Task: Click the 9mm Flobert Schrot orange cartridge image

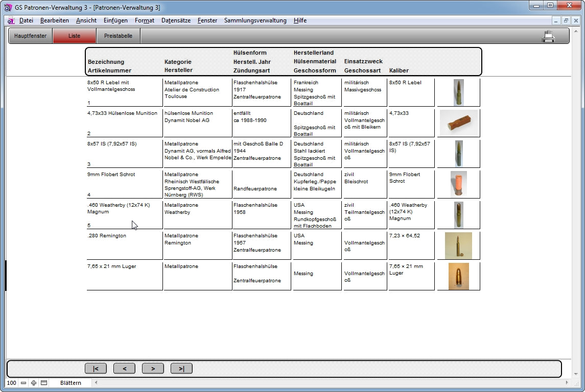Action: point(458,184)
